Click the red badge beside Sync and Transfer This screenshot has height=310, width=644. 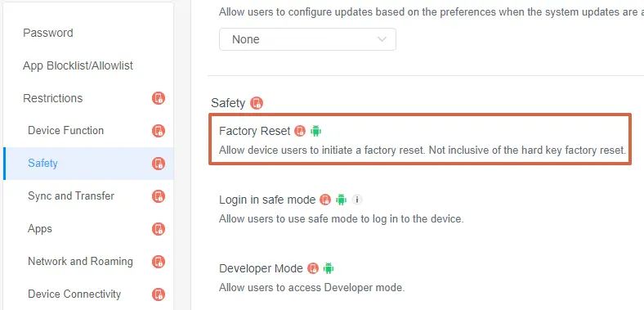pyautogui.click(x=159, y=196)
